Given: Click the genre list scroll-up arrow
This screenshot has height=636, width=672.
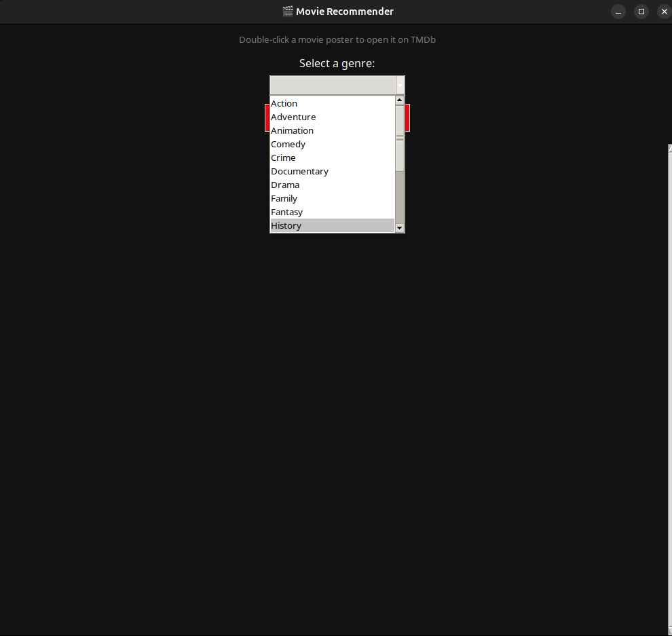Looking at the screenshot, I should [x=399, y=100].
